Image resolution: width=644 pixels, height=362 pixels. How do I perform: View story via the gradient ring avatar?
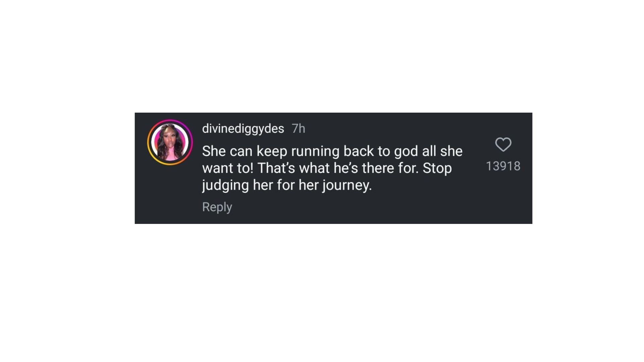pyautogui.click(x=170, y=142)
